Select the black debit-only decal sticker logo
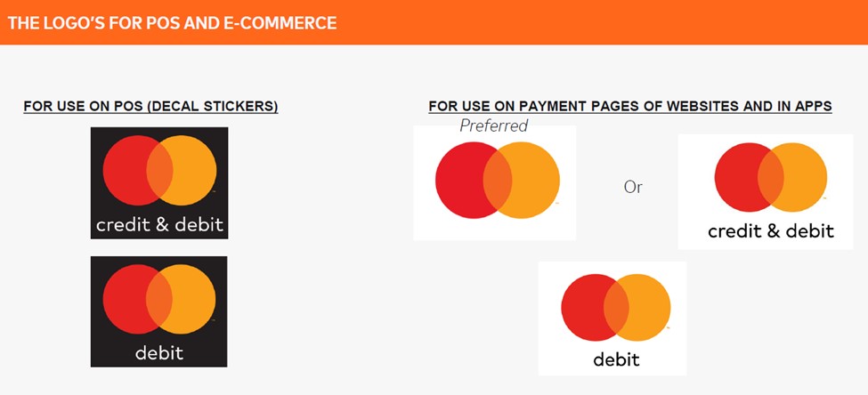Viewport: 868px width, 395px height. 158,311
